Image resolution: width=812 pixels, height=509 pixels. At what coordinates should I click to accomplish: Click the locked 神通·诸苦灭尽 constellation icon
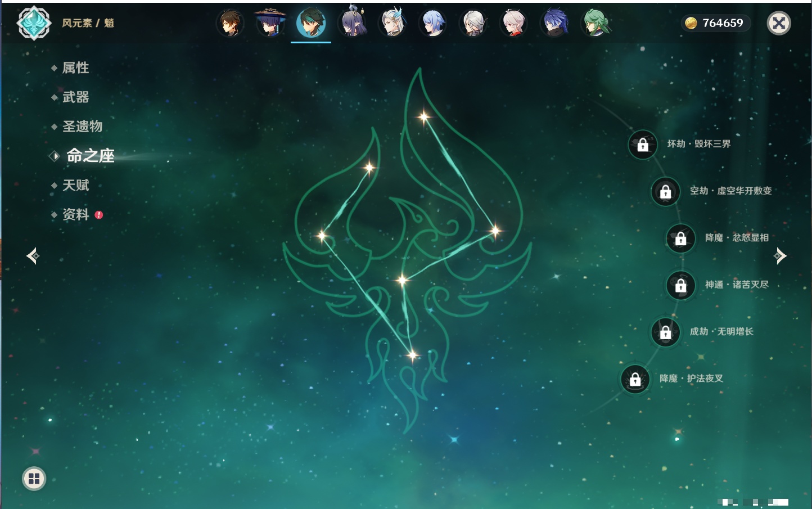point(680,285)
